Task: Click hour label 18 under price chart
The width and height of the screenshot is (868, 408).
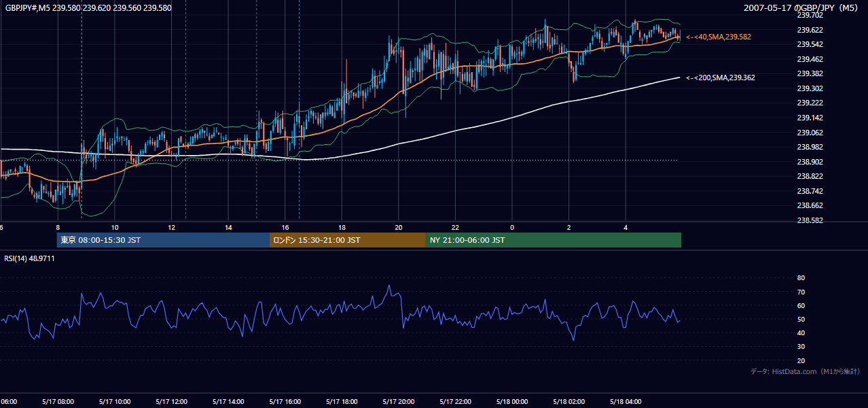Action: click(x=342, y=227)
